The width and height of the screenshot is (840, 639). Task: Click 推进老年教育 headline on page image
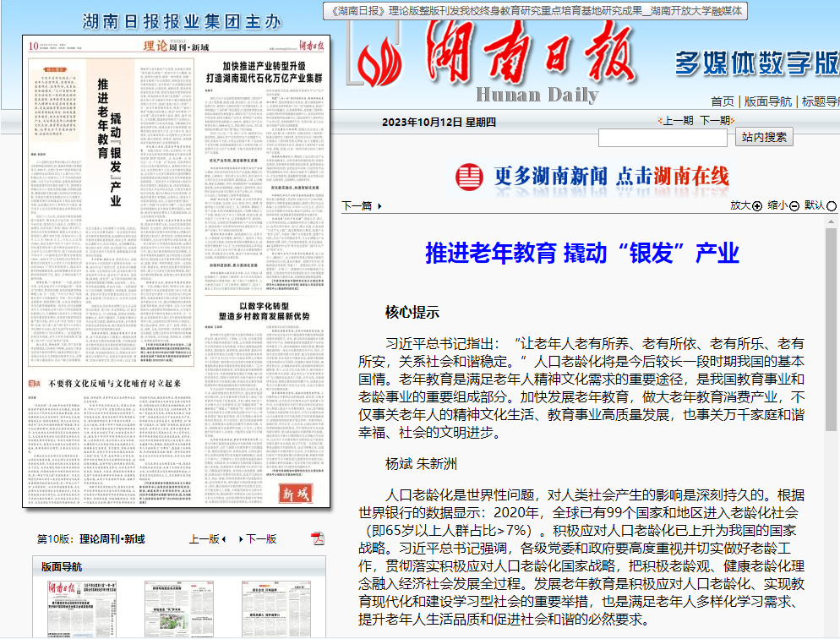[109, 143]
